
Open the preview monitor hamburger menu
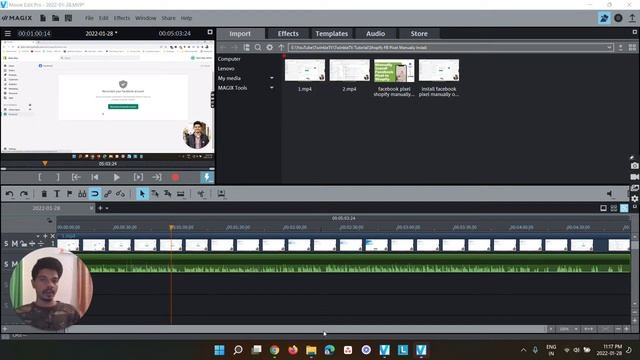coord(8,33)
